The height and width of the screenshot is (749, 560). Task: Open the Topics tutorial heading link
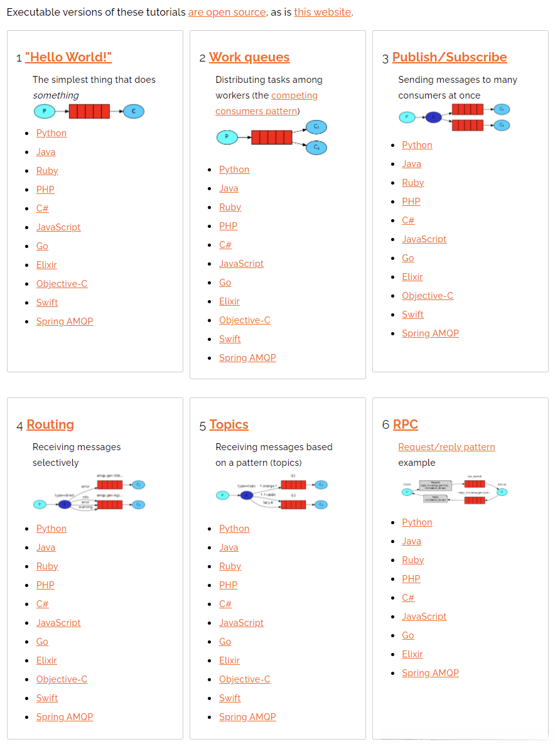pos(229,424)
